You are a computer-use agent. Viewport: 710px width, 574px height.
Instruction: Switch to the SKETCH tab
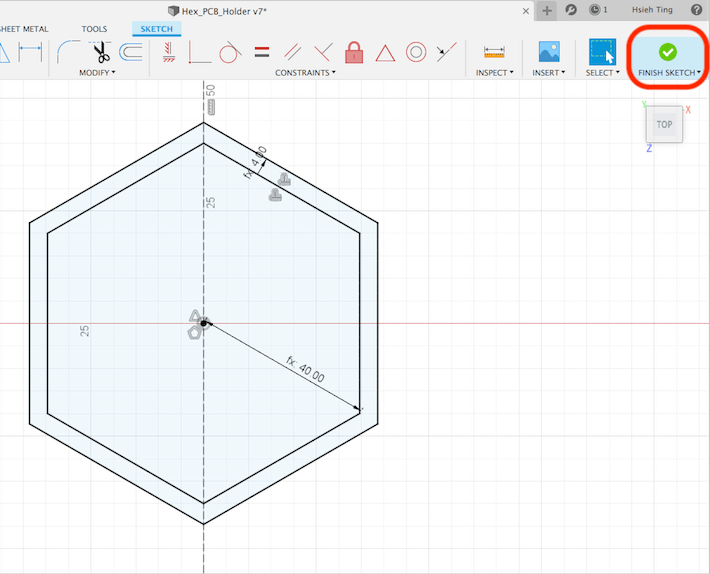(156, 29)
